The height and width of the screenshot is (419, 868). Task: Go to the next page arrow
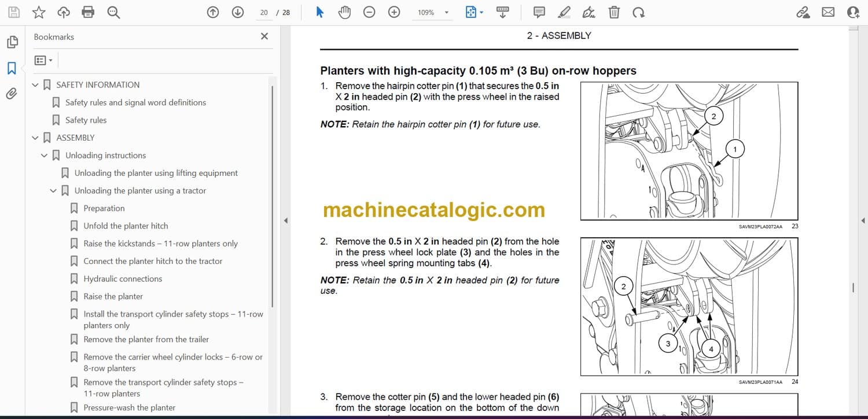pos(238,12)
